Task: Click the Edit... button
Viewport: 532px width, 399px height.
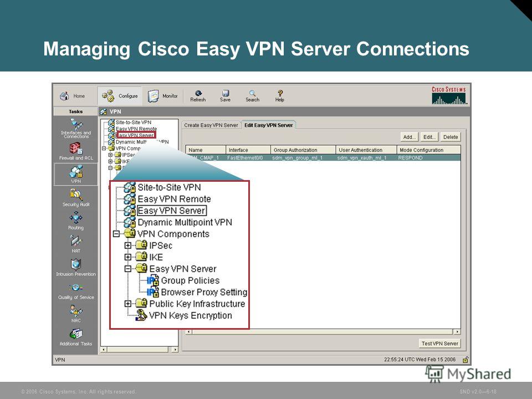Action: click(x=429, y=137)
